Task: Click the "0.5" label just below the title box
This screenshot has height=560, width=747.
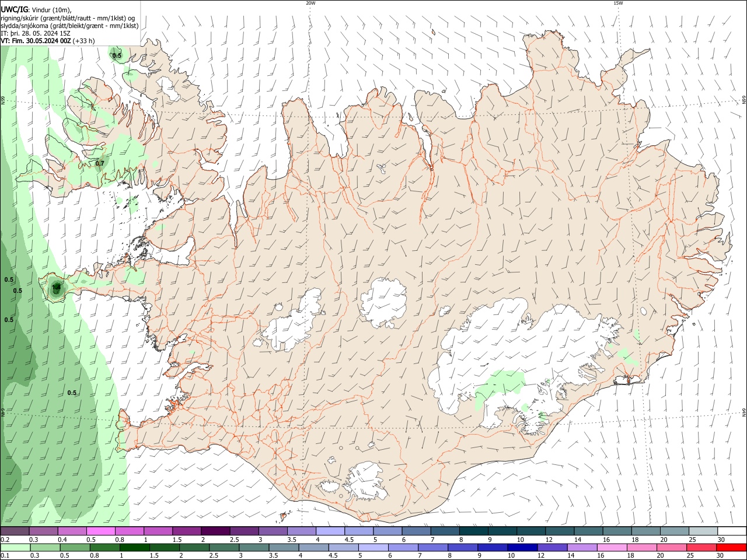Action: point(117,56)
